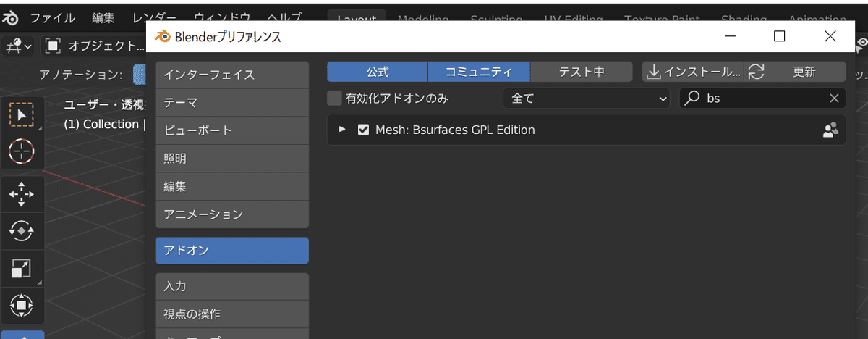
Task: Toggle the コミュニティ support level filter
Action: tap(479, 72)
